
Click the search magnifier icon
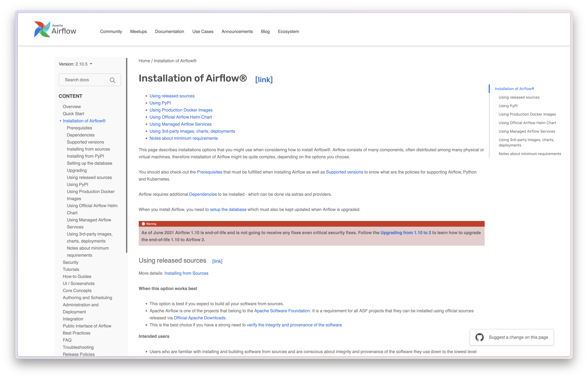(x=113, y=80)
